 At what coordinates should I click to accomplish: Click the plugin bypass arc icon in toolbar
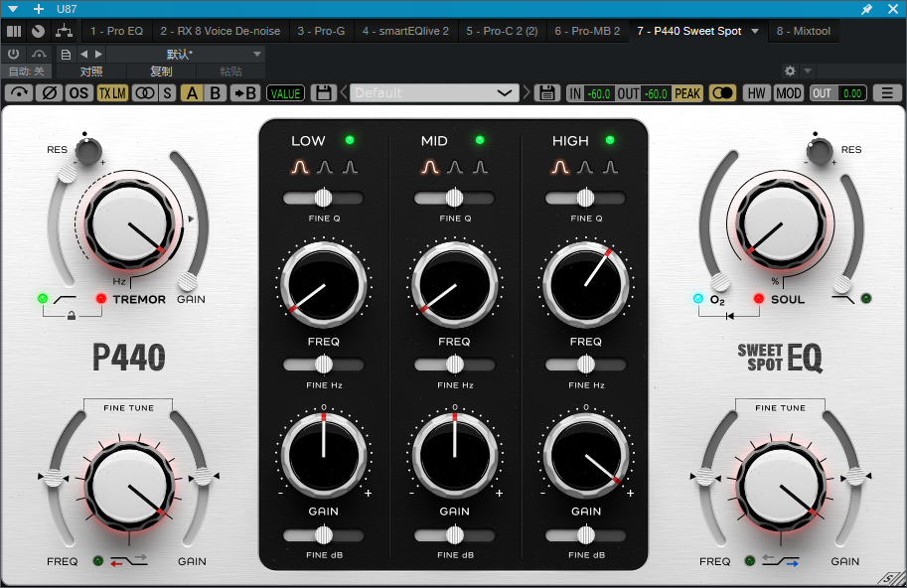19,93
